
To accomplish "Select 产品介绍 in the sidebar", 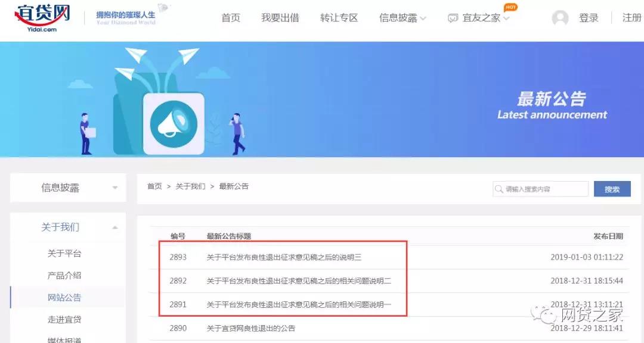I will (64, 276).
